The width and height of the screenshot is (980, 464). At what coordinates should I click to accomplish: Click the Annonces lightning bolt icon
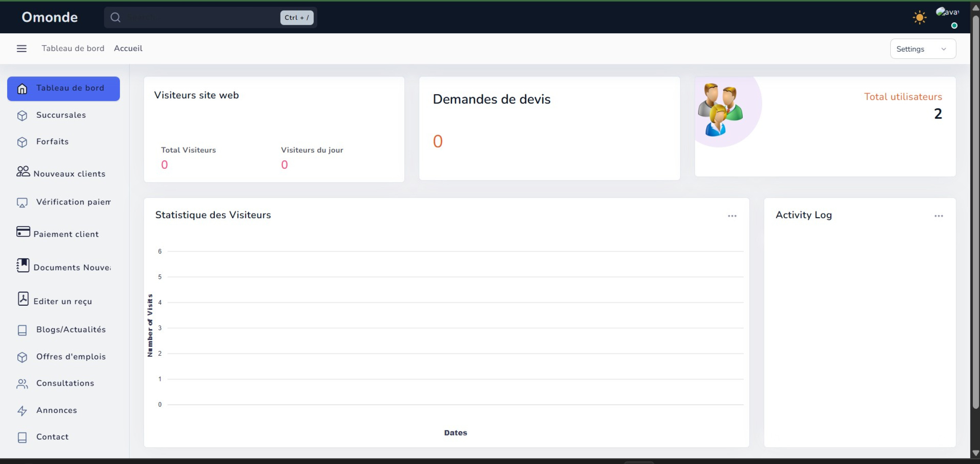(x=22, y=410)
